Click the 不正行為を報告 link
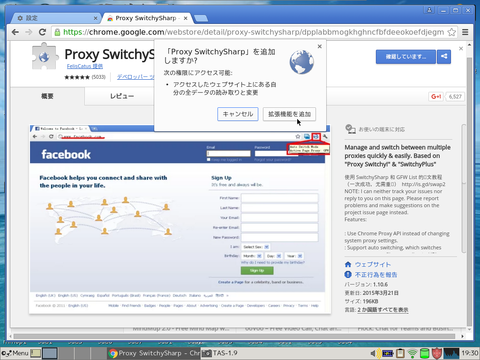The height and width of the screenshot is (360, 480). [376, 275]
